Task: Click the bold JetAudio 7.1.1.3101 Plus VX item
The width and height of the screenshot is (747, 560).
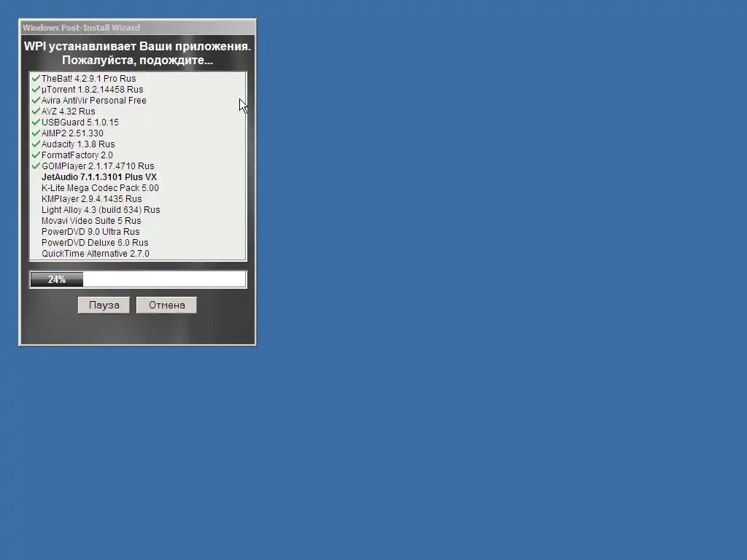Action: coord(99,177)
